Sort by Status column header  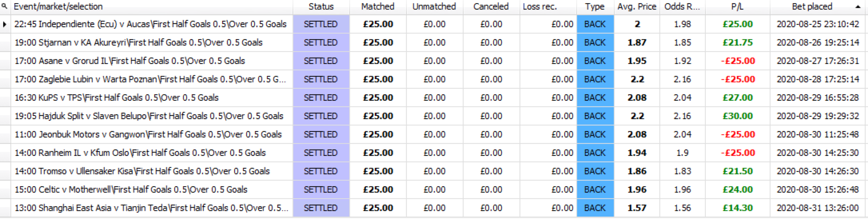tap(321, 7)
